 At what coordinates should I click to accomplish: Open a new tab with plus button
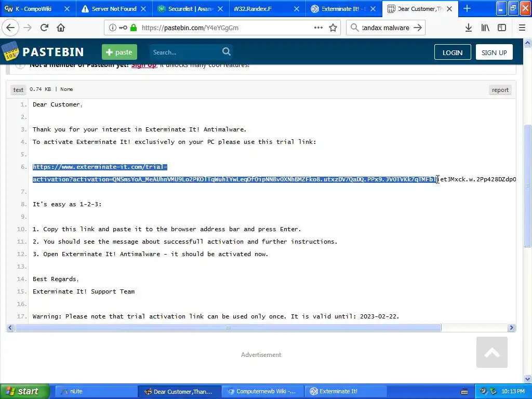[x=467, y=8]
